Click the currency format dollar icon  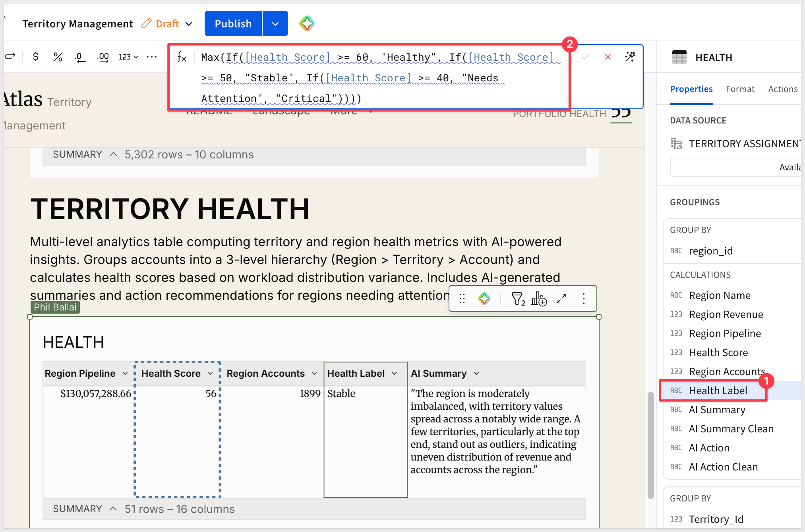(36, 57)
